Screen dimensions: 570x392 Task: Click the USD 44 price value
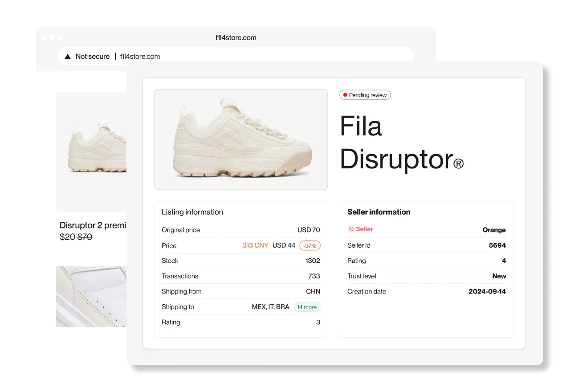pos(284,245)
